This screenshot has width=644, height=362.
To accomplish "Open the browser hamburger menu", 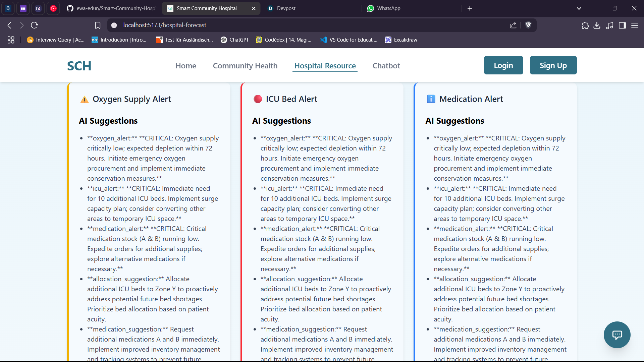I will point(635,25).
